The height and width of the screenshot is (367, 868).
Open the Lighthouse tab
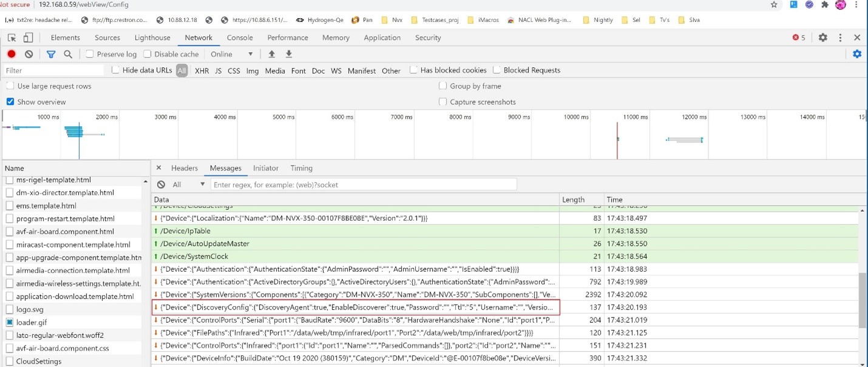tap(152, 38)
